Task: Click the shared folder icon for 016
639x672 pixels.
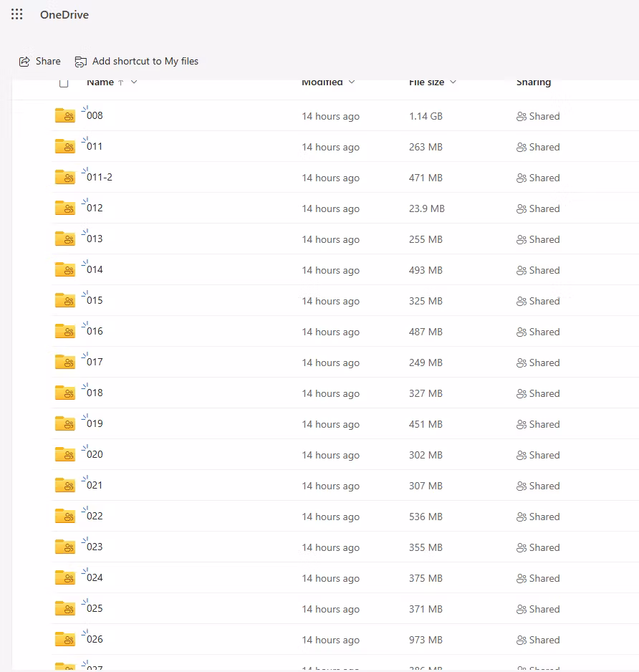Action: tap(65, 332)
